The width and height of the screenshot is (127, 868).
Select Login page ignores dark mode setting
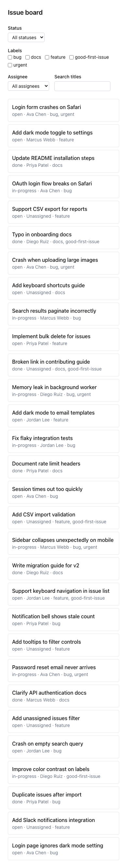63,849
